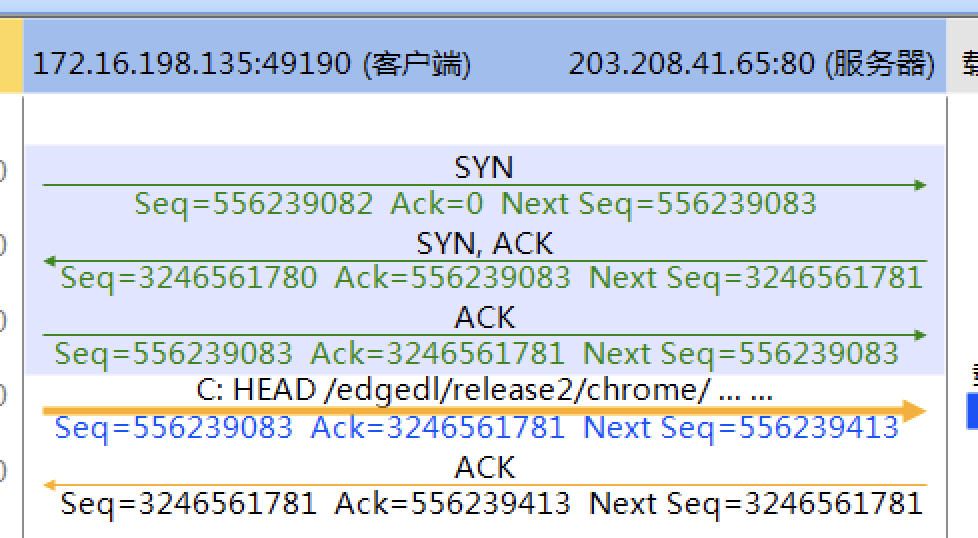Click the thin orange ACK arrow's left arrowhead
Image resolution: width=978 pixels, height=538 pixels.
49,486
